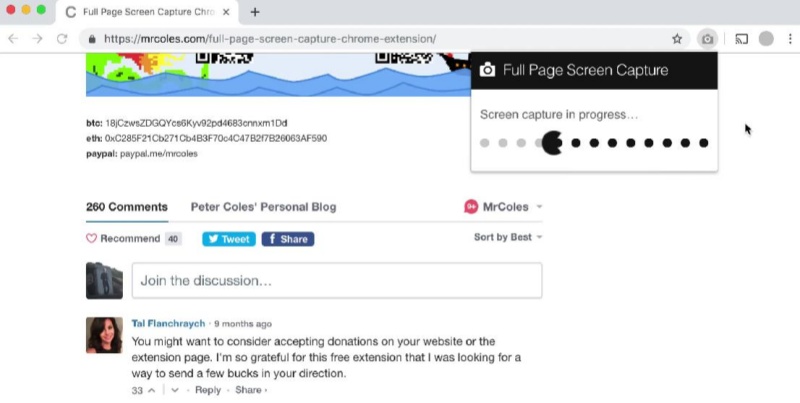Click the Recommend heart button
The height and width of the screenshot is (403, 800).
point(123,238)
